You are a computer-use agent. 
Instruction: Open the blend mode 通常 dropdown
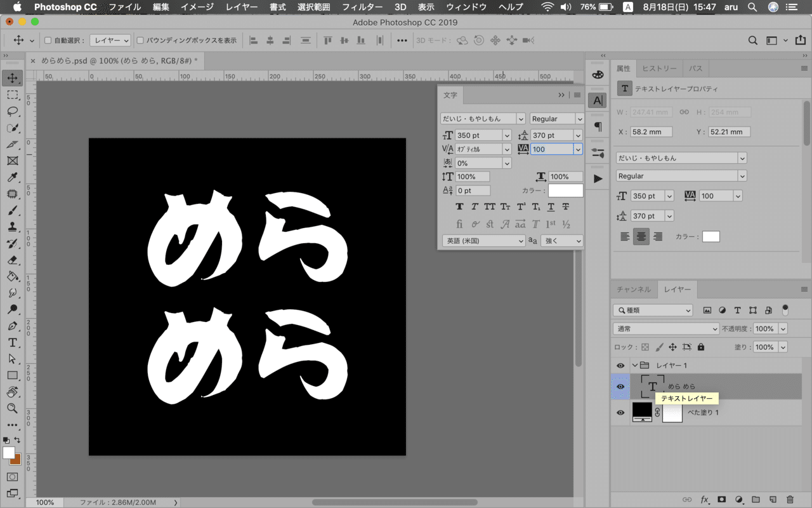(666, 329)
